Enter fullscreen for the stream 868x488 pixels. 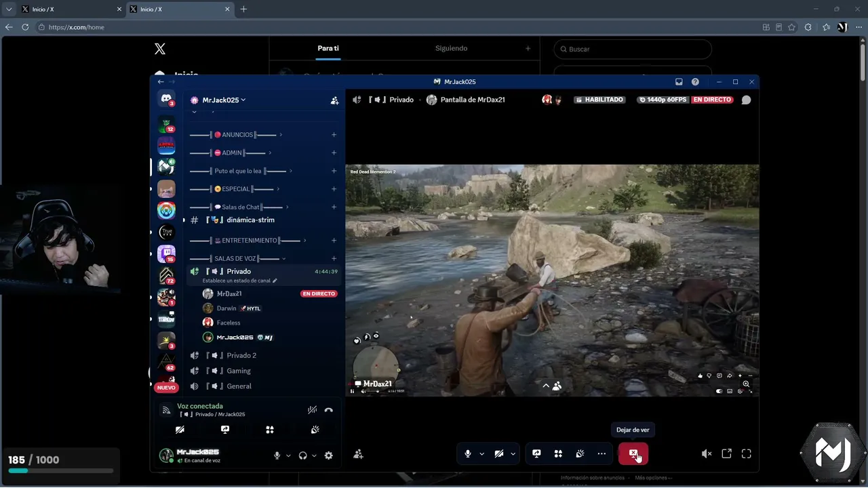pos(747,454)
